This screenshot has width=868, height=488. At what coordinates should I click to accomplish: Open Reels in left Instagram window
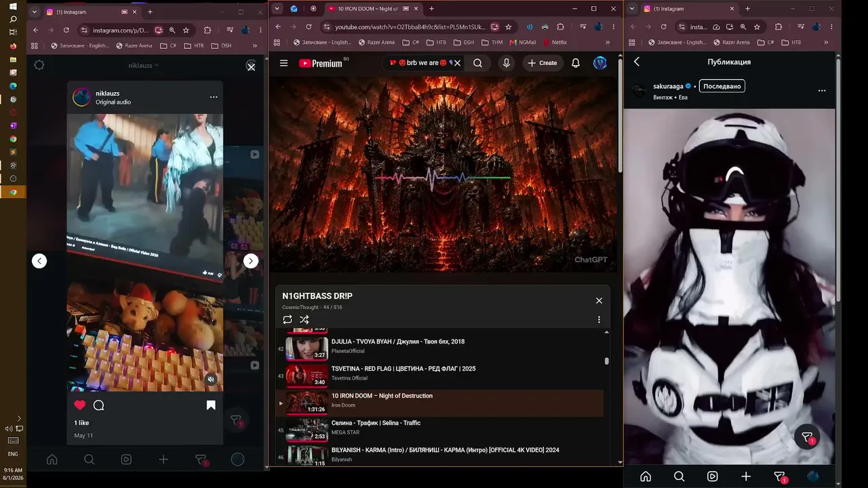click(x=126, y=460)
